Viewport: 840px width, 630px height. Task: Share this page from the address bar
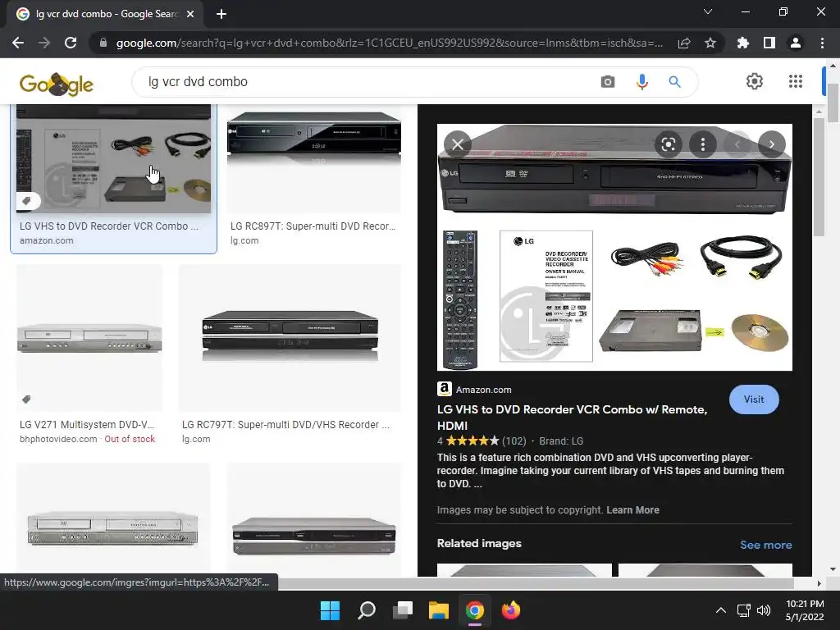pyautogui.click(x=684, y=43)
